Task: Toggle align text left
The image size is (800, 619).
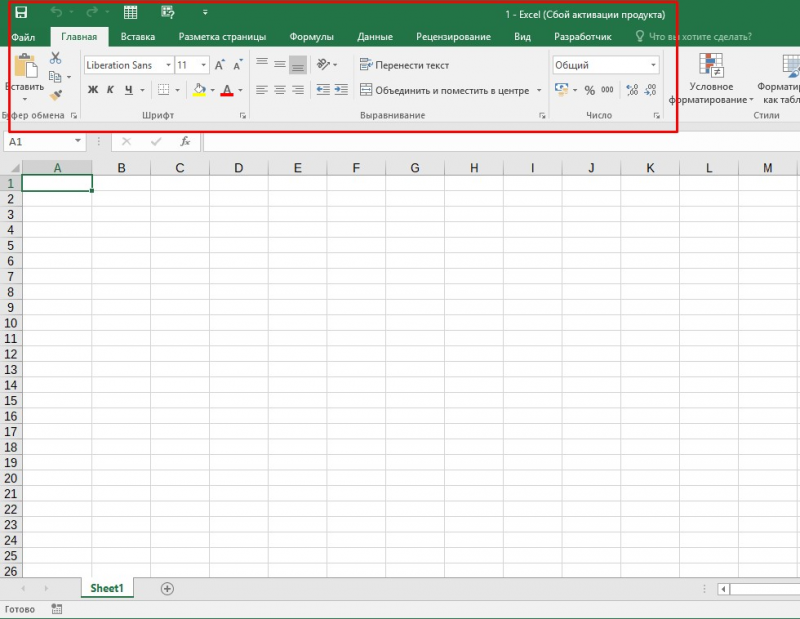Action: (x=262, y=90)
